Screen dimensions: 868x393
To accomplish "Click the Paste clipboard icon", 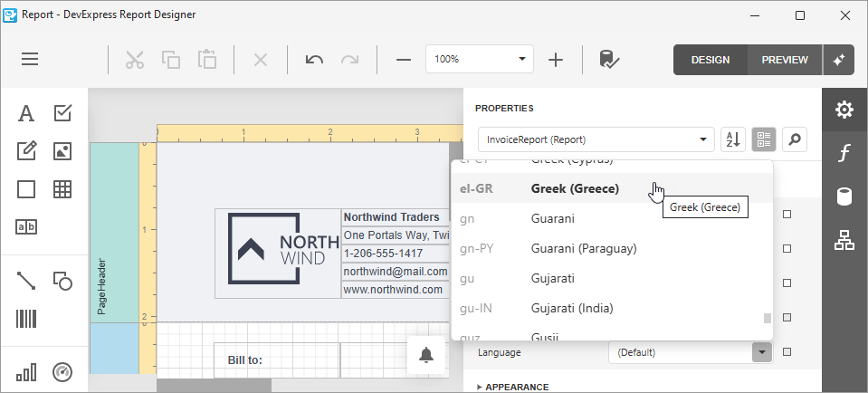I will 207,59.
